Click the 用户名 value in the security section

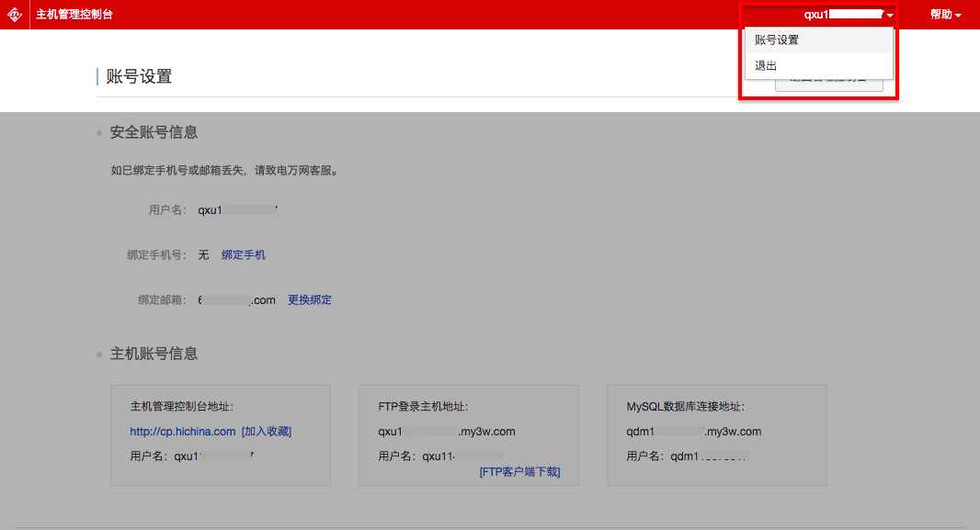(238, 210)
